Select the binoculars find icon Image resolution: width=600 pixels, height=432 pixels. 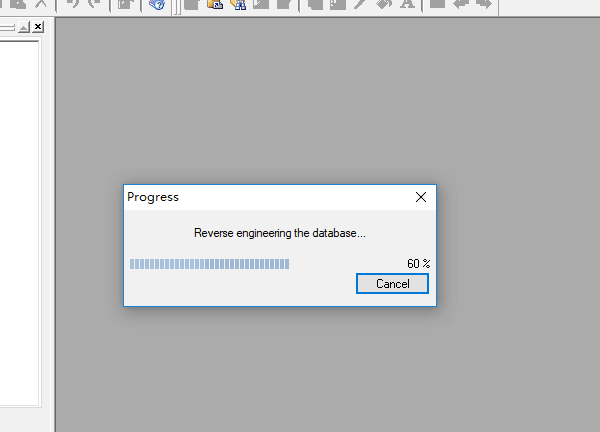click(238, 5)
